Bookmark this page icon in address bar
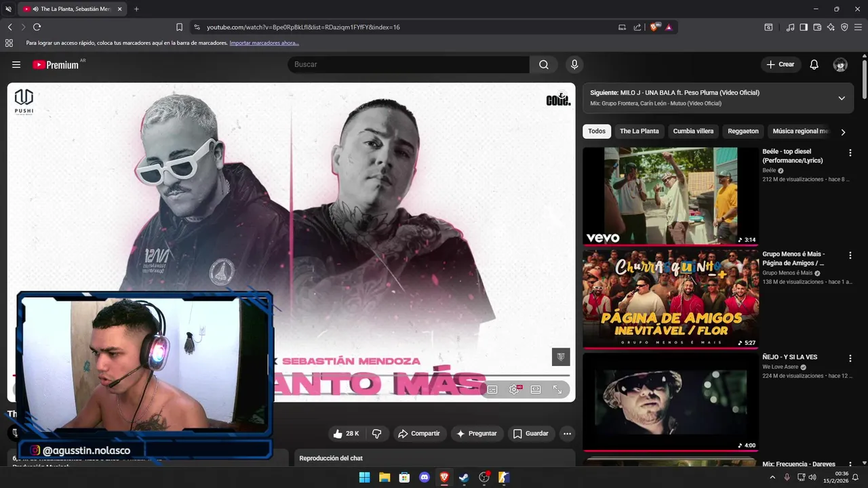This screenshot has height=488, width=868. coord(179,27)
